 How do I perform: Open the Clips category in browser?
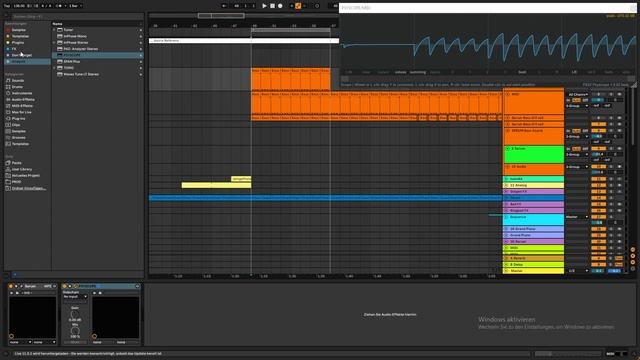[16, 125]
